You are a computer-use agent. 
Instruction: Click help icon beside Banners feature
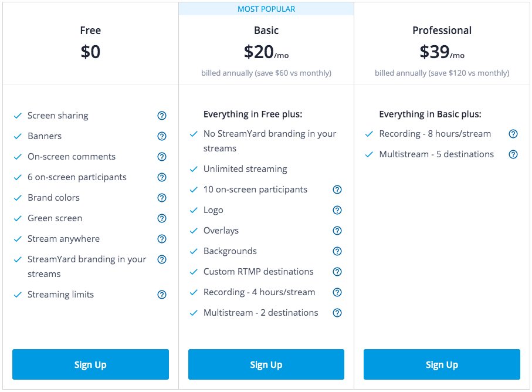point(162,136)
